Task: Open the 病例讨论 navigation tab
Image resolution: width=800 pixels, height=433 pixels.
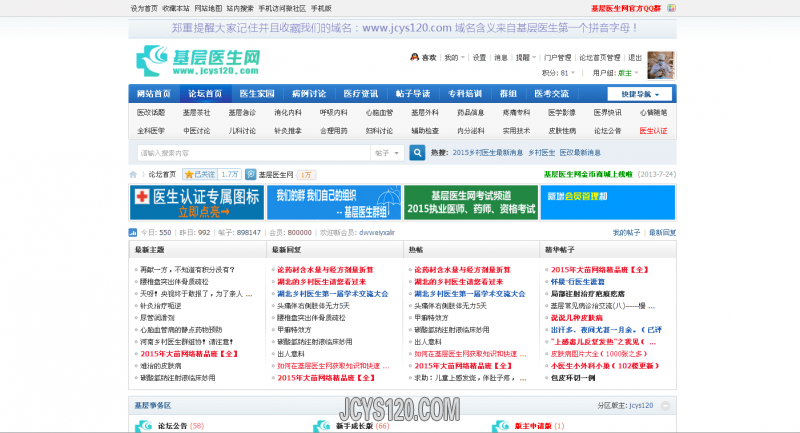Action: click(x=309, y=93)
